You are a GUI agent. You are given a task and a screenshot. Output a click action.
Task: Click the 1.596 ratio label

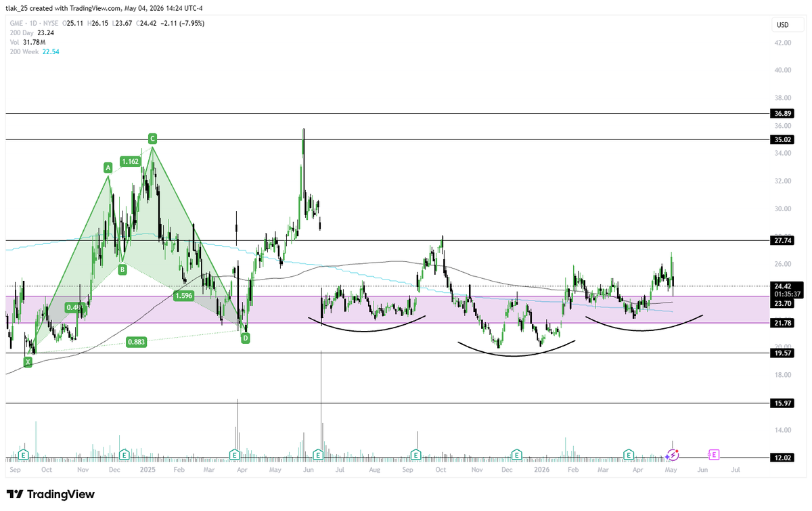coord(183,296)
